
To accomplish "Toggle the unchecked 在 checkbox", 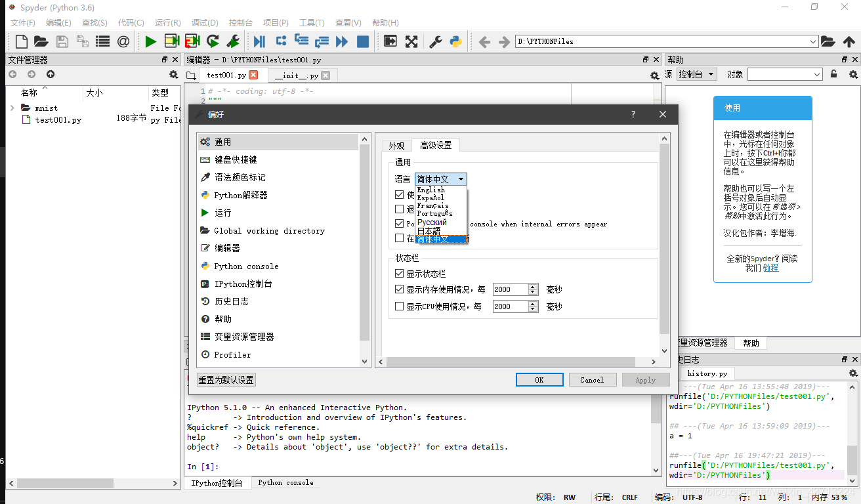I will (400, 238).
